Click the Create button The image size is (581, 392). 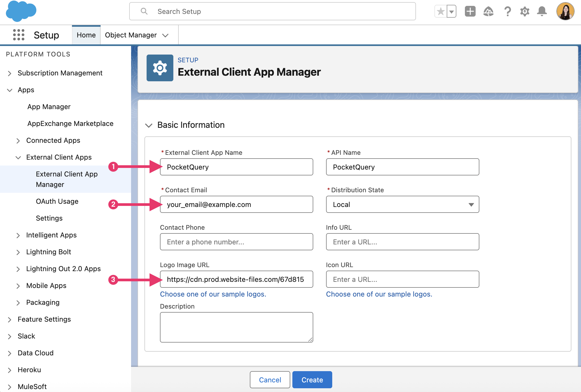(312, 379)
